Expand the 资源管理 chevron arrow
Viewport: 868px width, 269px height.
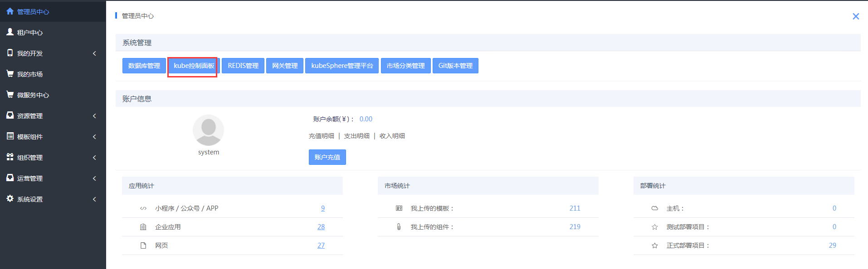pyautogui.click(x=94, y=116)
